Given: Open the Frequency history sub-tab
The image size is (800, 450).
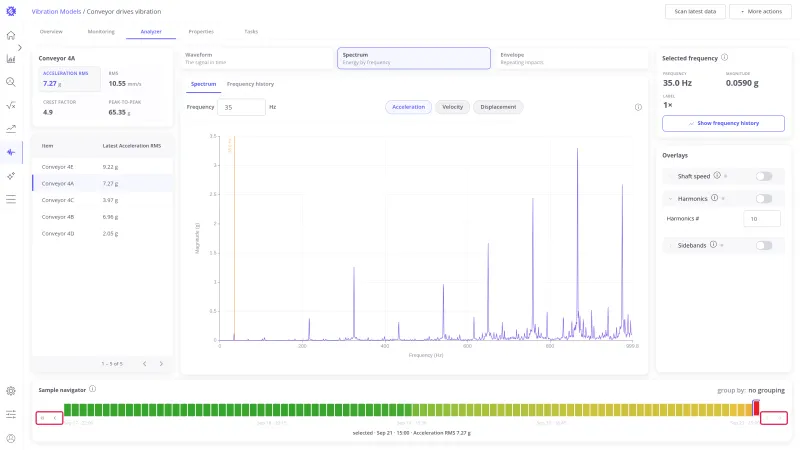Looking at the screenshot, I should click(250, 84).
